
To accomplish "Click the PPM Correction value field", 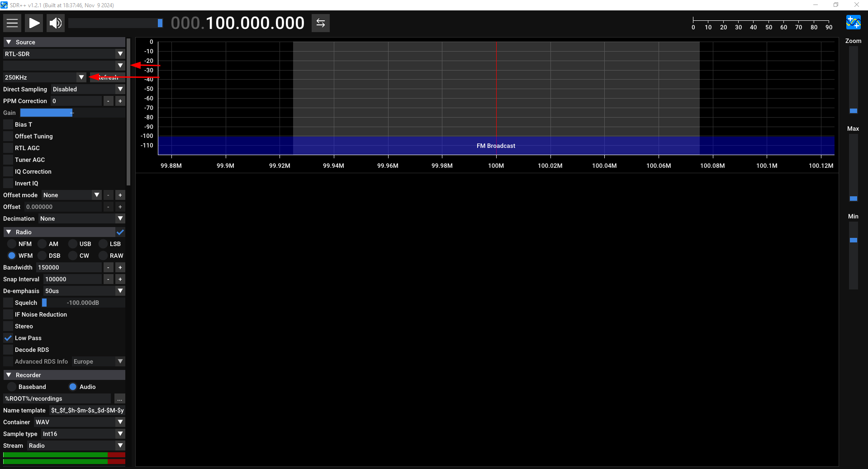I will click(76, 101).
